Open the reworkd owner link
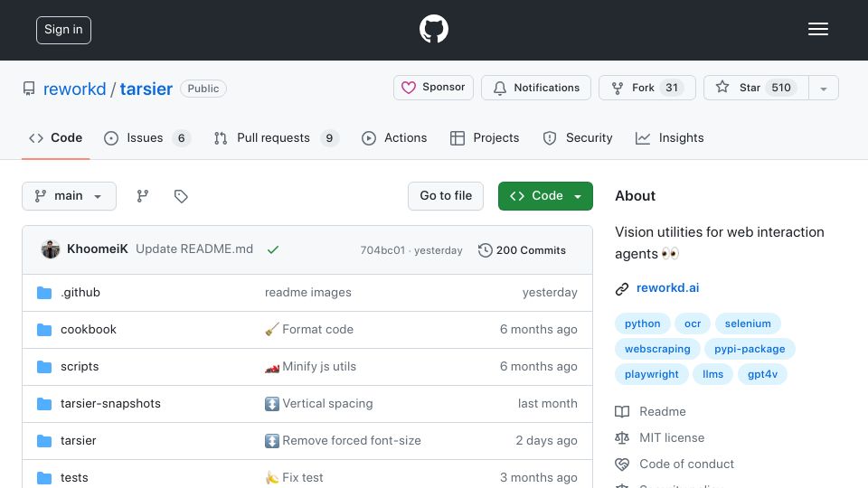This screenshot has height=488, width=868. click(x=75, y=89)
